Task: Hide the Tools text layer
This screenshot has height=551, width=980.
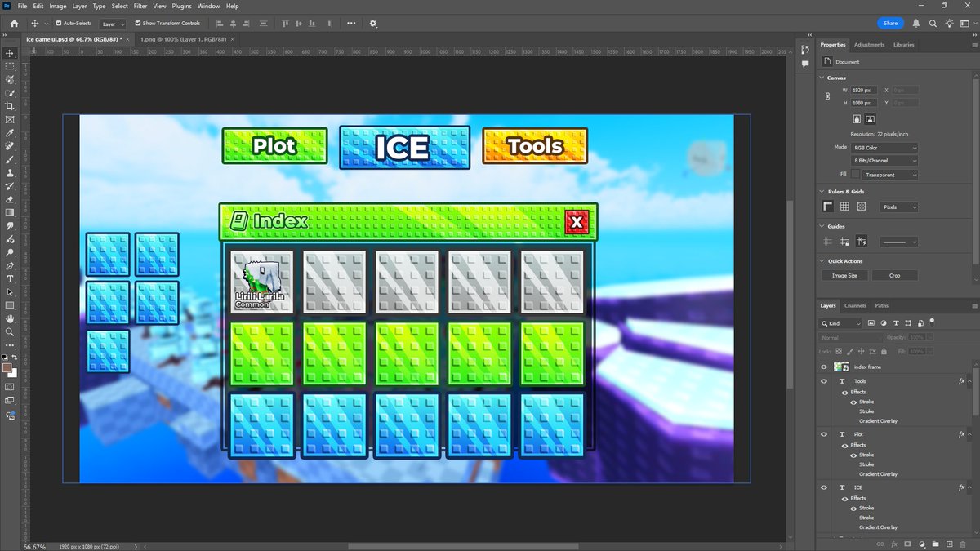Action: tap(824, 381)
